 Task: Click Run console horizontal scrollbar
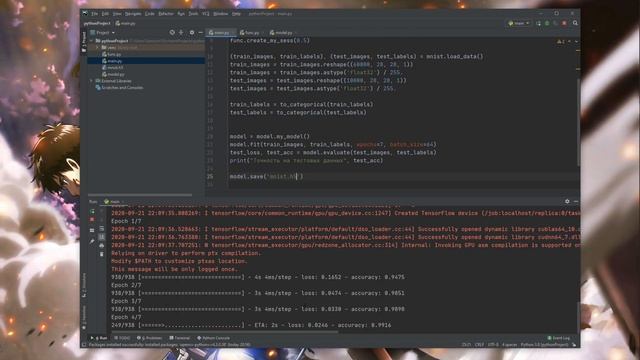[224, 332]
